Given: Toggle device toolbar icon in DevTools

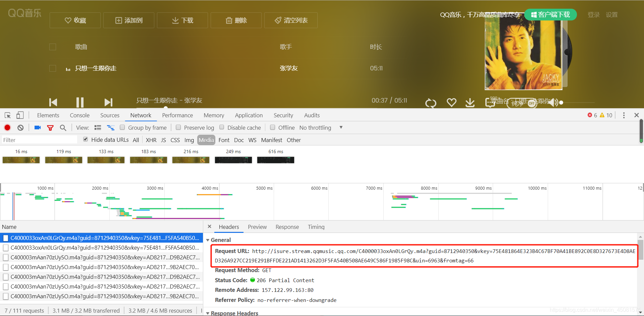Looking at the screenshot, I should point(20,115).
